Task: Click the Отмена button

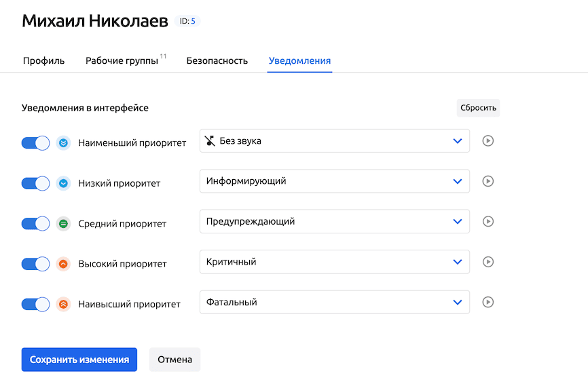Action: click(174, 360)
